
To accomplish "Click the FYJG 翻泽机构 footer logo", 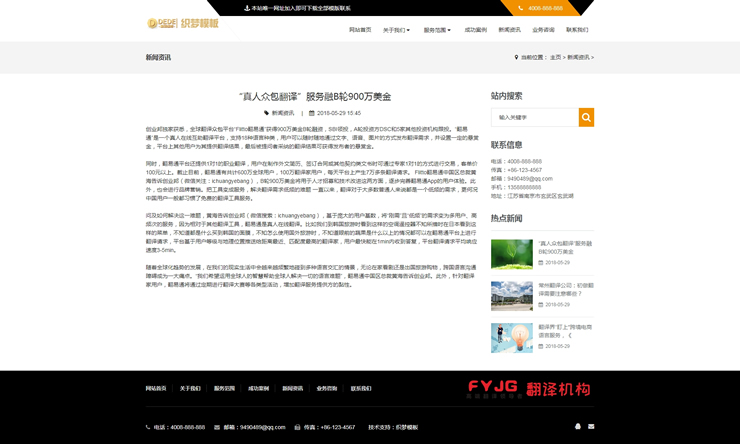I will click(x=528, y=389).
